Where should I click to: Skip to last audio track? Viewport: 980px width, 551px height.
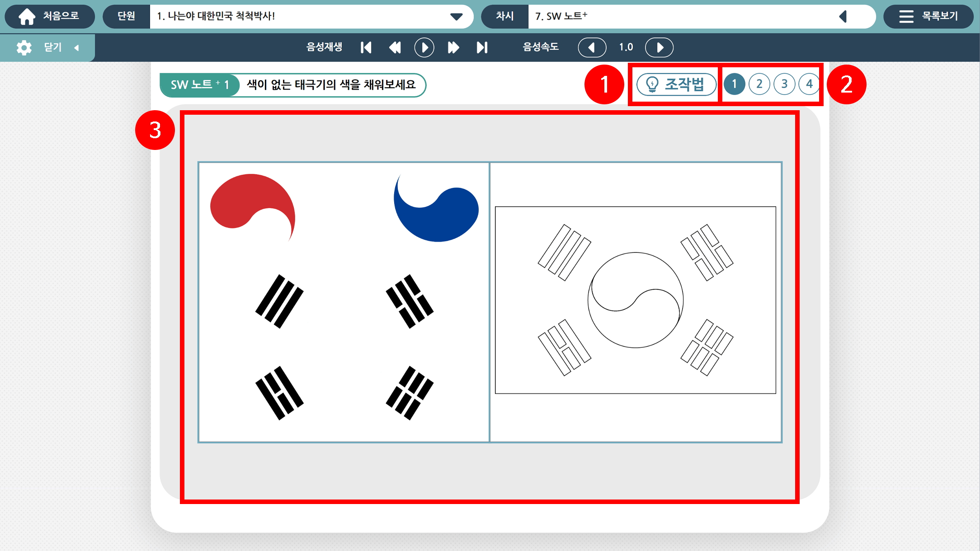(x=482, y=47)
